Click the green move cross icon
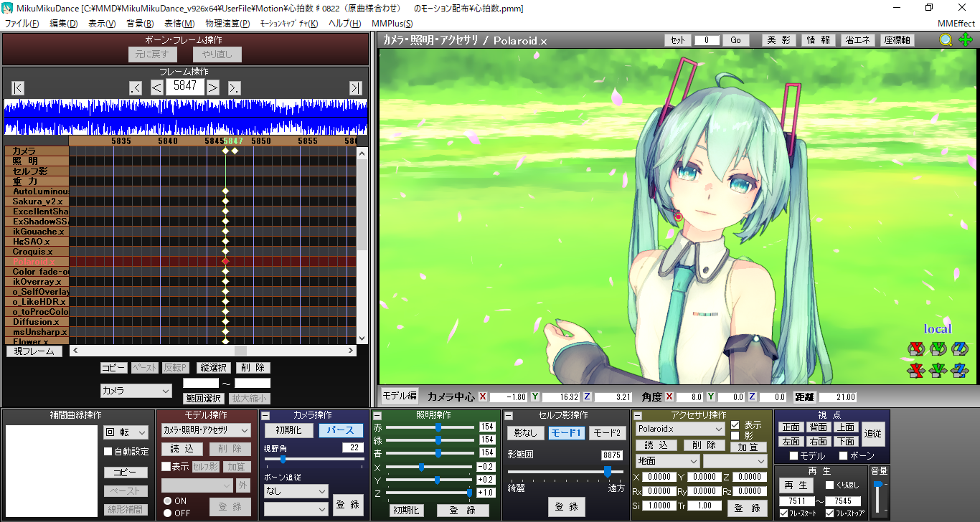 (x=966, y=40)
